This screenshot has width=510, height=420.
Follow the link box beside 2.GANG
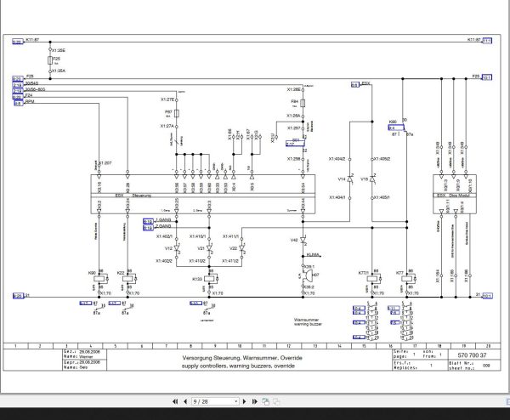coord(148,228)
